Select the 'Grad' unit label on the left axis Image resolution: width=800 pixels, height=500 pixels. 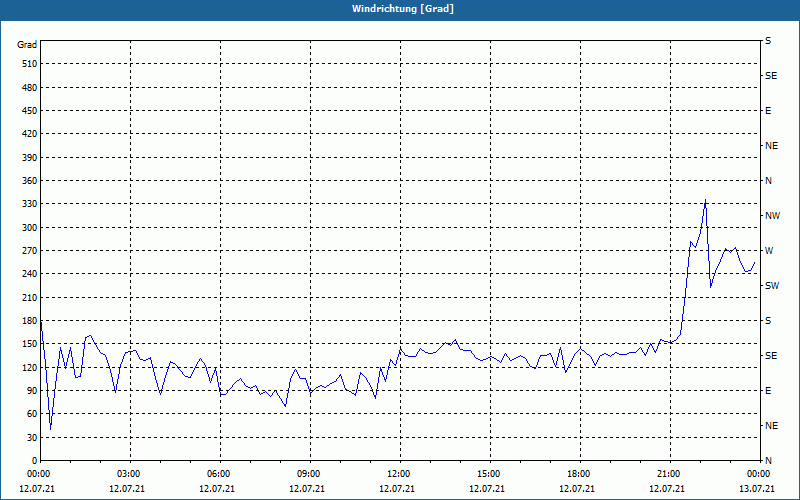point(27,45)
